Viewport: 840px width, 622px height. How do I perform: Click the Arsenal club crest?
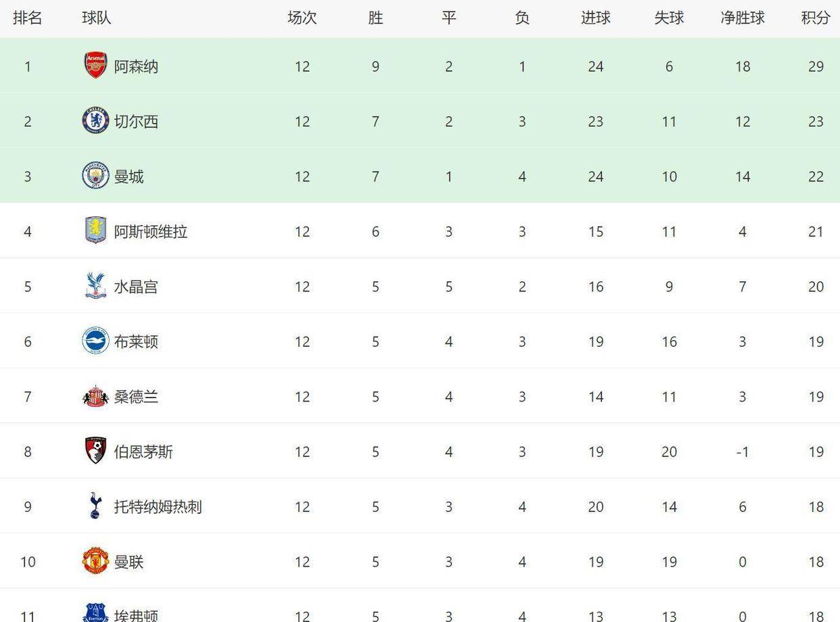(95, 66)
